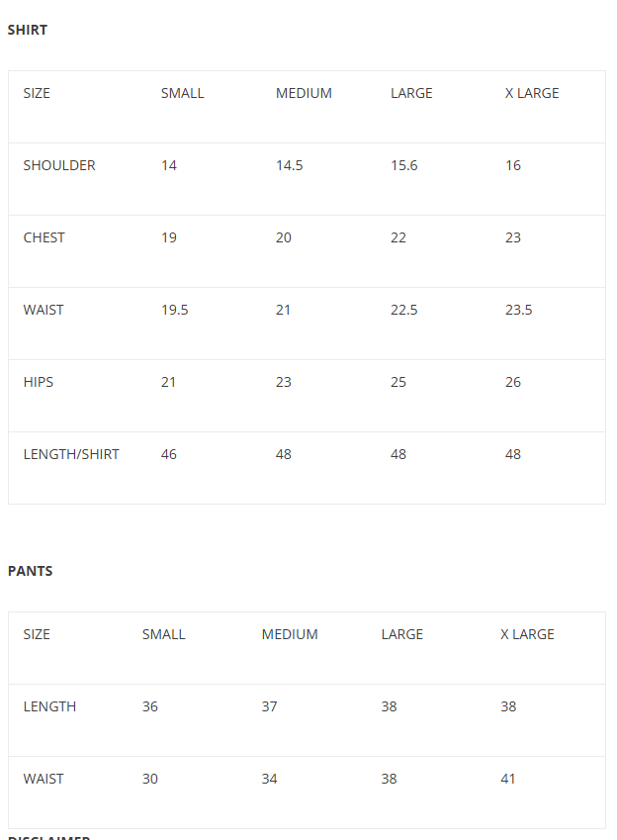Click the pants waist value 41
Viewport: 617px width, 840px height.
pos(507,779)
